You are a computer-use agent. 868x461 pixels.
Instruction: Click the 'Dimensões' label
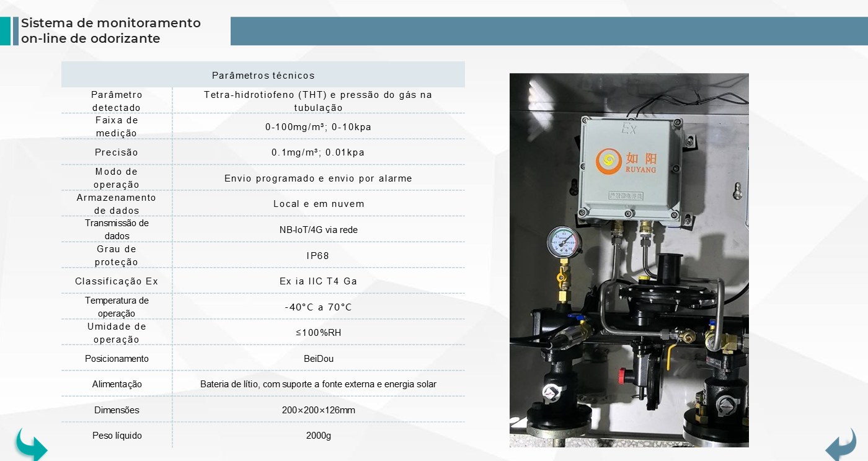pos(117,410)
